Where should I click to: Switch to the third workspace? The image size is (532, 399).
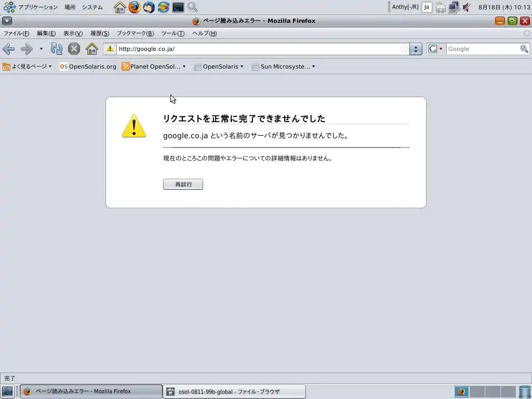493,392
